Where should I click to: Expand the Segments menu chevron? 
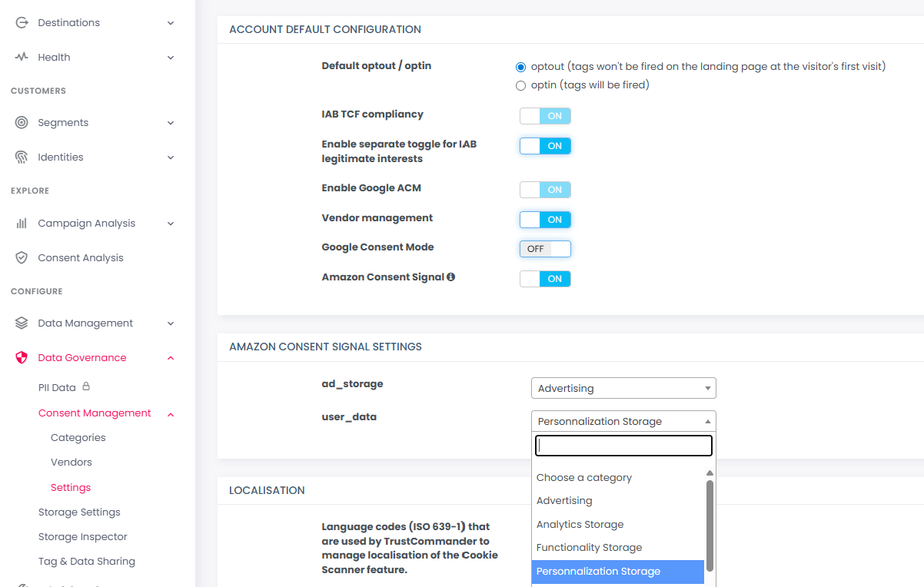point(171,123)
